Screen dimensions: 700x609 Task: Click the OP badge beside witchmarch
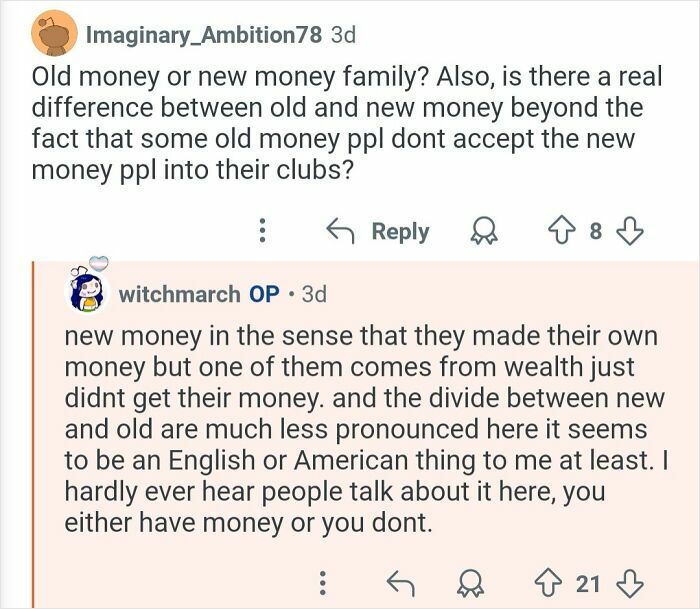264,294
